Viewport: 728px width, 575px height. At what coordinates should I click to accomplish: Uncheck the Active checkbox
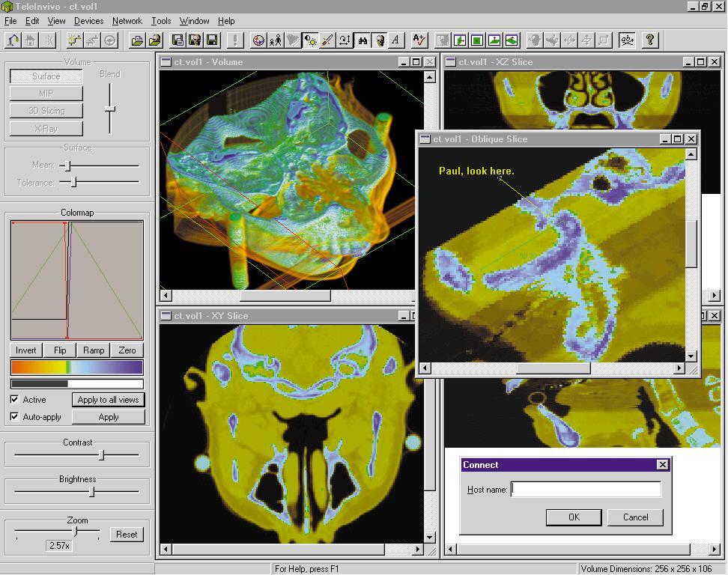tap(15, 400)
